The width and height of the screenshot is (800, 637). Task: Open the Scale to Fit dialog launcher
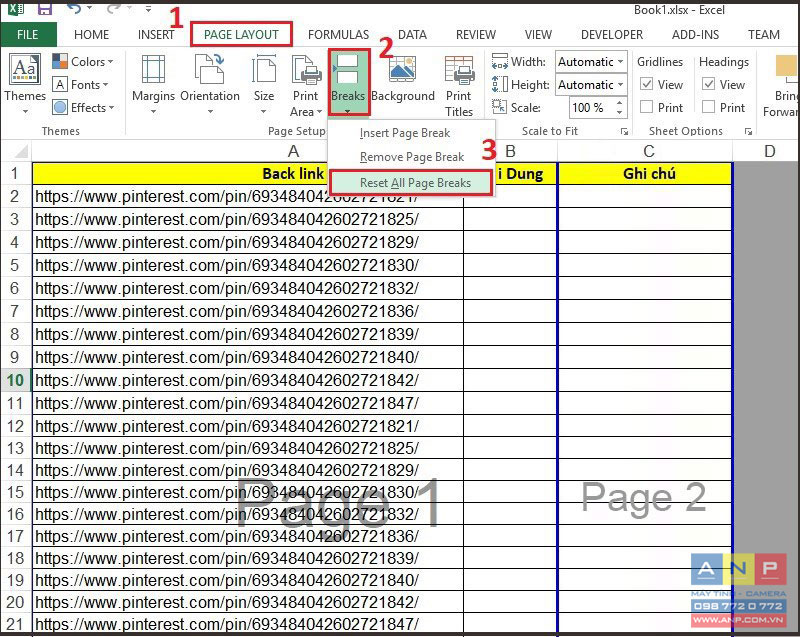click(624, 132)
